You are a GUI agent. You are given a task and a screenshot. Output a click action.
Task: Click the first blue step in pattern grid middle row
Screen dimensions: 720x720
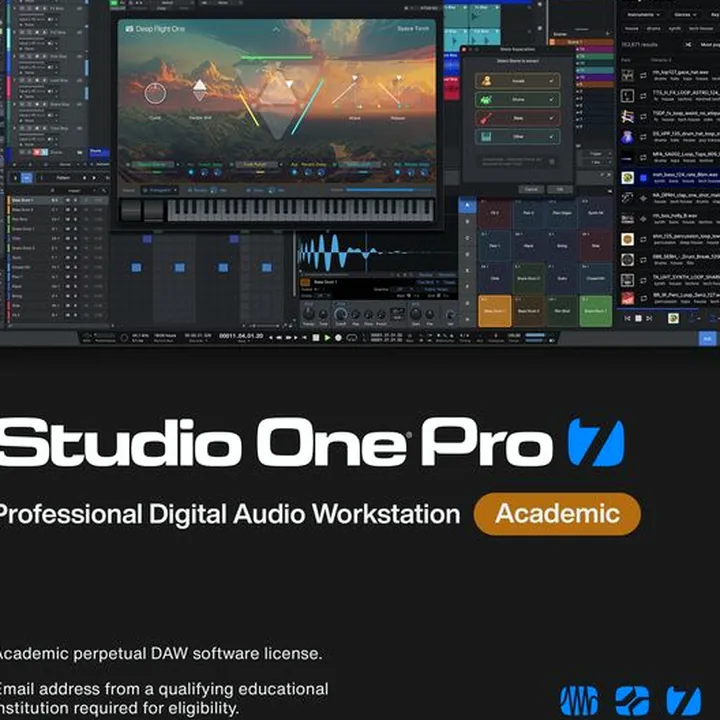coord(136,267)
